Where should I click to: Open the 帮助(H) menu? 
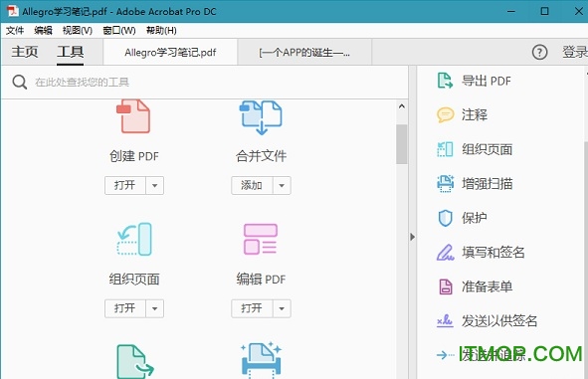click(x=161, y=31)
